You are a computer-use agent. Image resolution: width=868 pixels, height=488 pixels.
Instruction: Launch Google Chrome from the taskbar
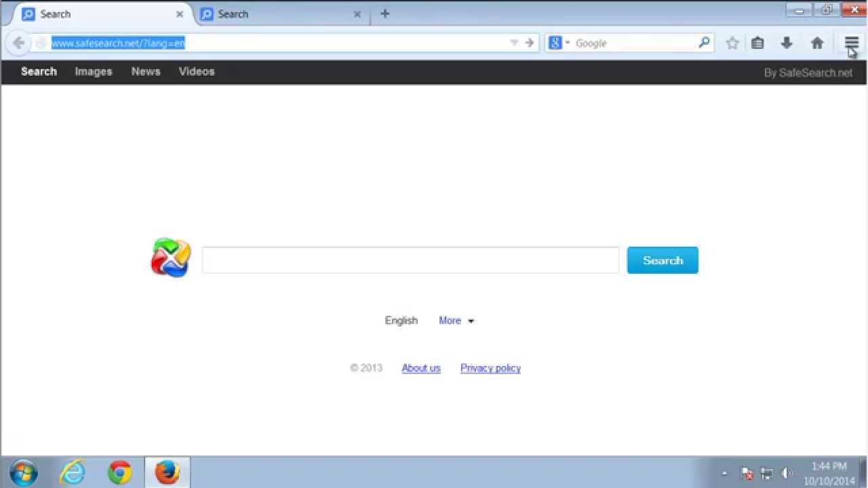120,472
